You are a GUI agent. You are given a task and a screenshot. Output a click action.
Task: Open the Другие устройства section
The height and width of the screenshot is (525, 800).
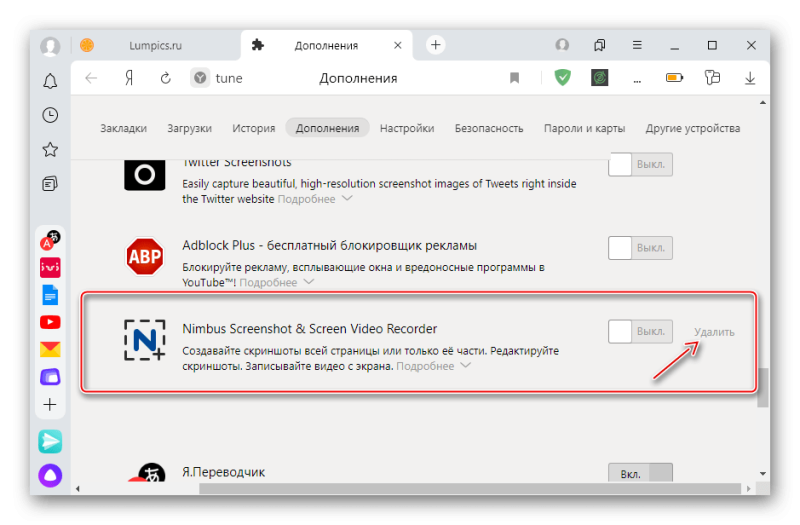tap(692, 128)
